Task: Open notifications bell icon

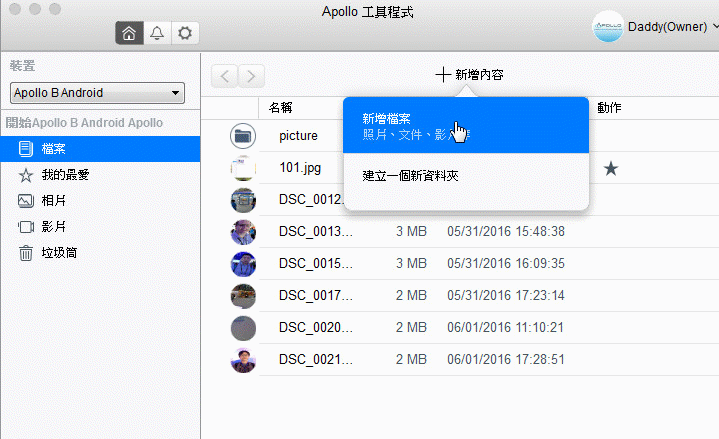Action: click(156, 33)
